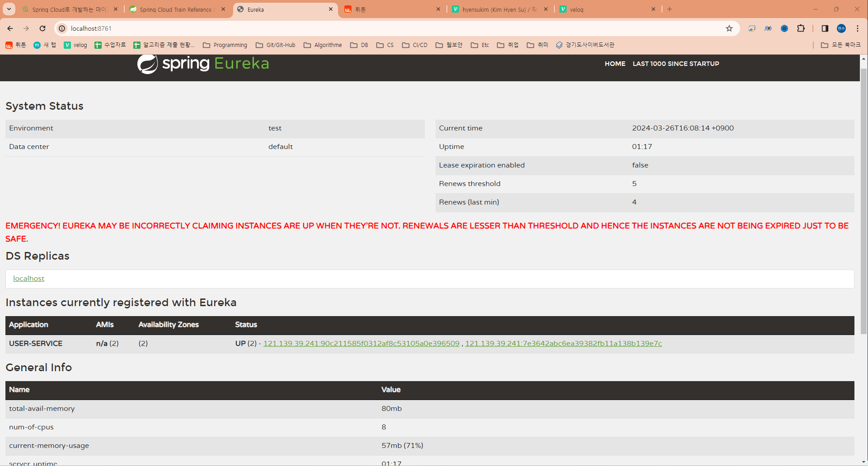868x466 pixels.
Task: Switch to the 튜튼 tab
Action: click(391, 9)
